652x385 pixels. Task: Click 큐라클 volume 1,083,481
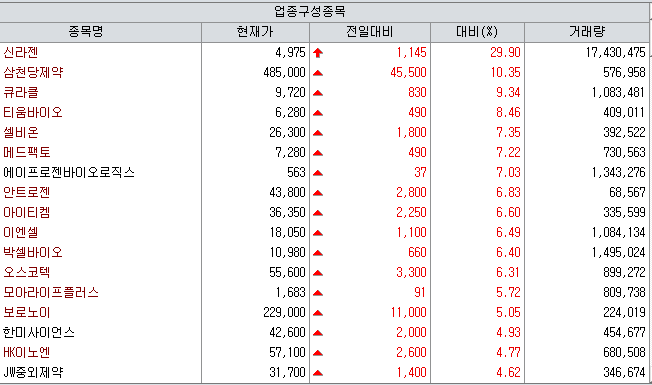click(x=619, y=92)
